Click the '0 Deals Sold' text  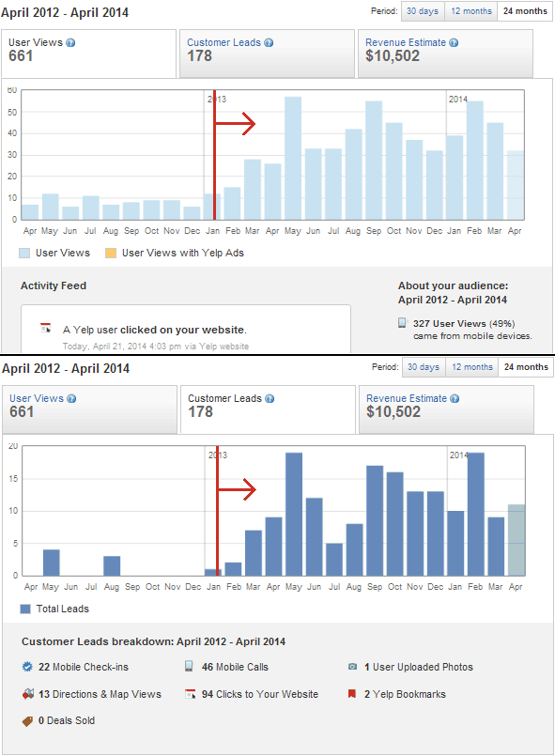pyautogui.click(x=67, y=721)
